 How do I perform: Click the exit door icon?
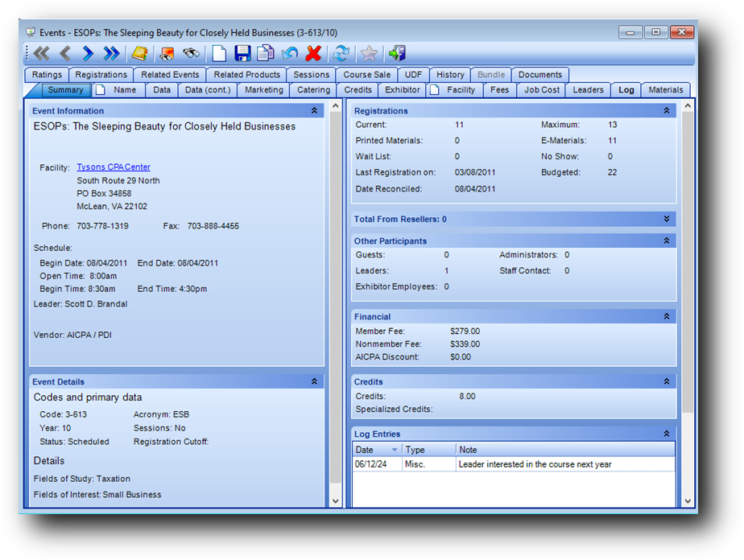tap(397, 54)
